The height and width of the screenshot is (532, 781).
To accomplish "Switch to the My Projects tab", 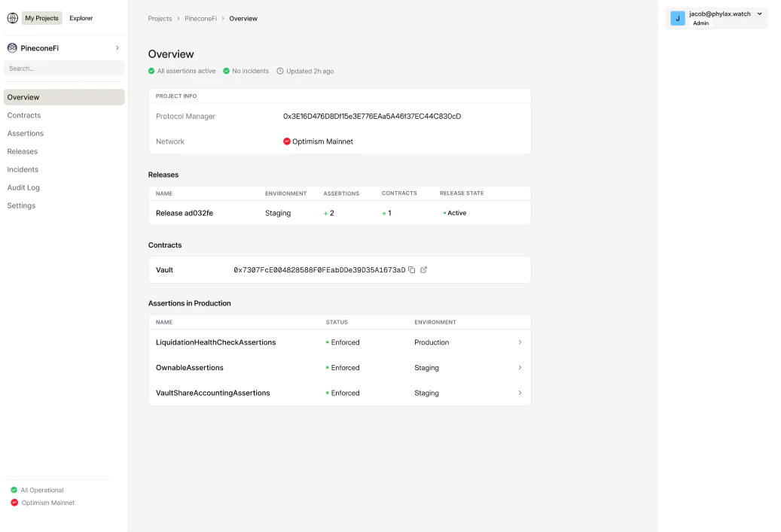I will click(x=42, y=18).
